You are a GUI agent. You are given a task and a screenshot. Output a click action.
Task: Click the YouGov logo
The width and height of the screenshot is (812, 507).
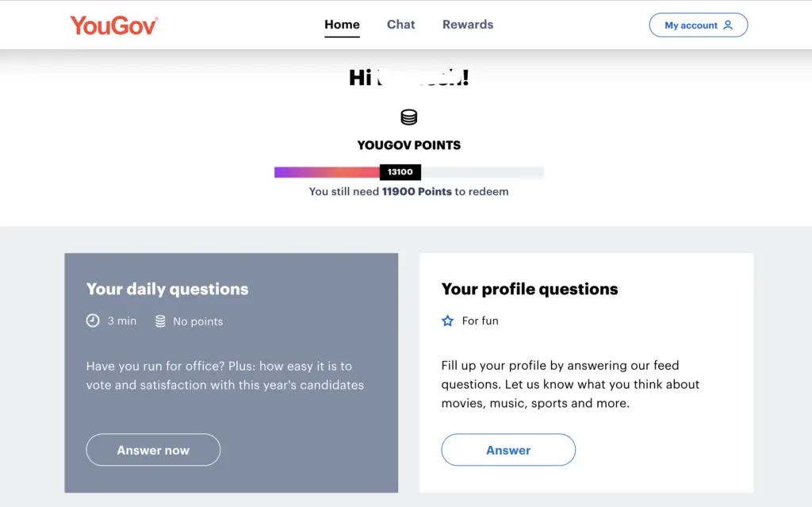point(114,25)
